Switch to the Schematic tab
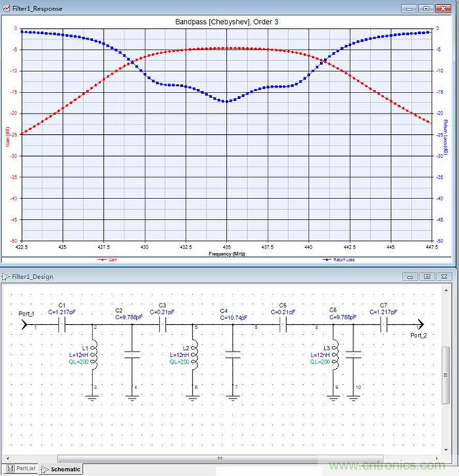459x476 pixels. click(61, 469)
